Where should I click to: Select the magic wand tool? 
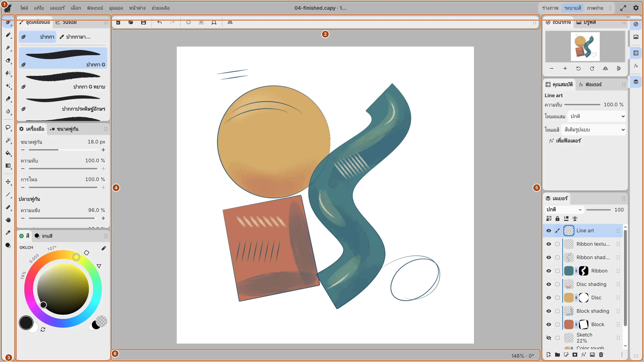point(8,140)
